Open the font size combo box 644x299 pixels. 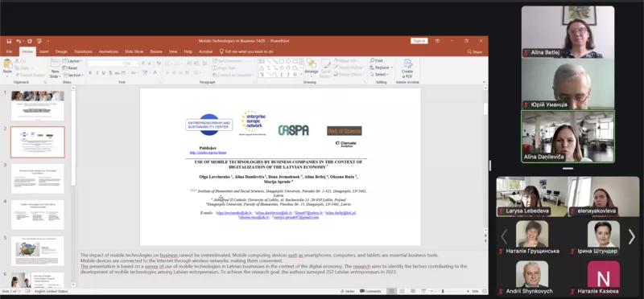click(x=132, y=63)
